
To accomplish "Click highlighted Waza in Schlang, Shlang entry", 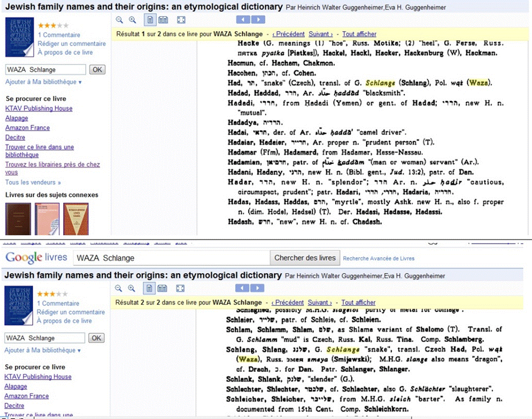I will coord(248,359).
